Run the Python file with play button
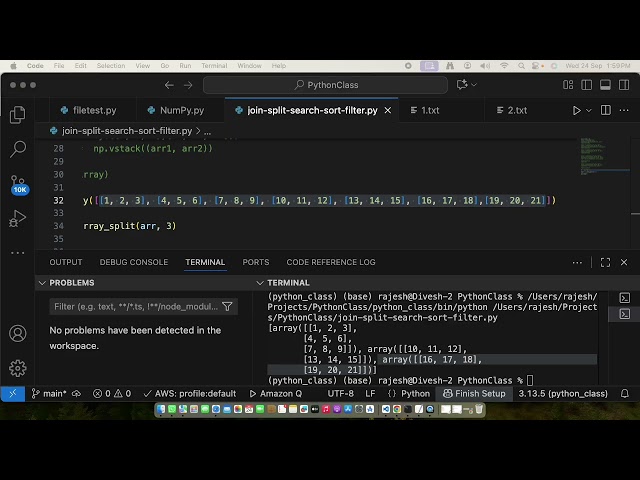 (576, 110)
